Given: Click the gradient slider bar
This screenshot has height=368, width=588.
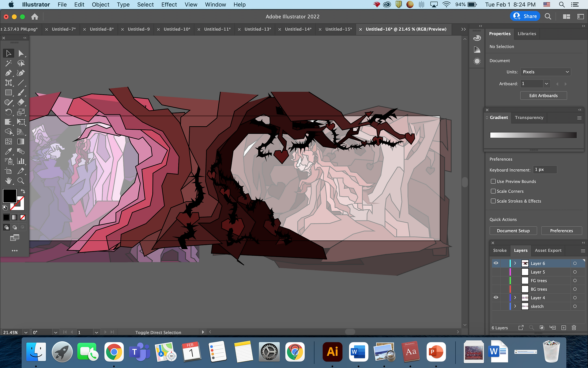Looking at the screenshot, I should tap(533, 135).
